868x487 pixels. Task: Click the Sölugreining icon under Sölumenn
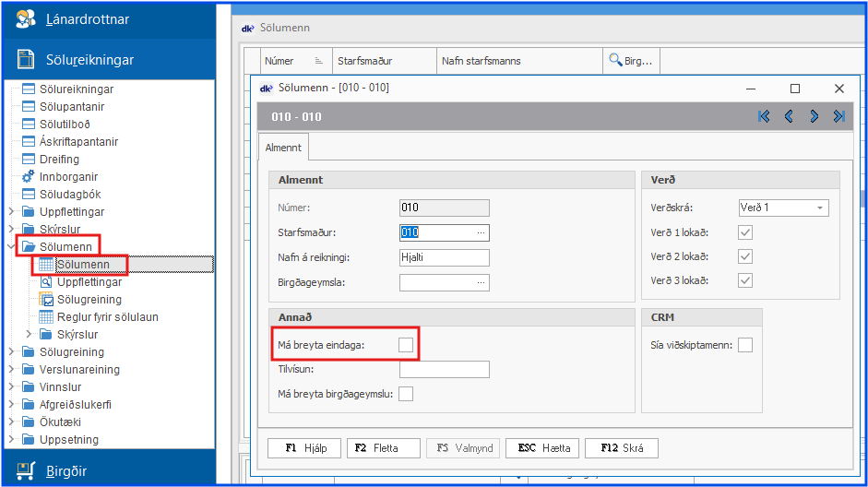click(46, 300)
